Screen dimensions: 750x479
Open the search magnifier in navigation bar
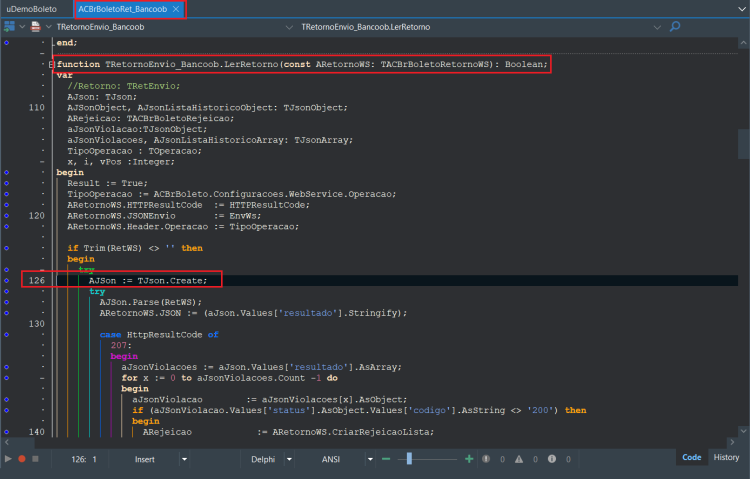[675, 26]
